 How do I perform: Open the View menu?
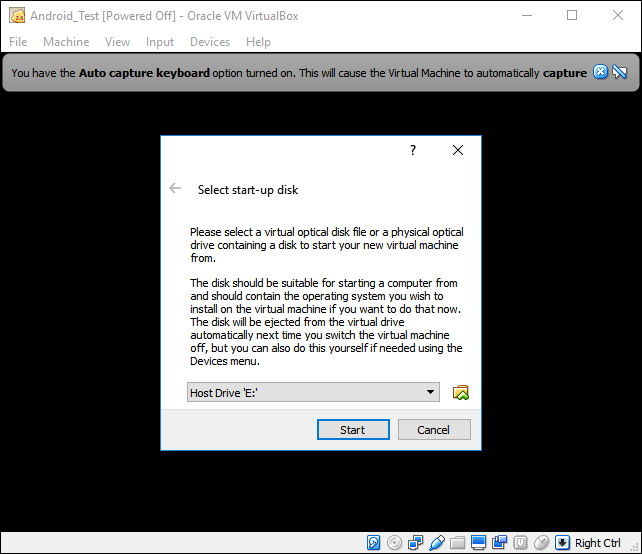point(117,42)
